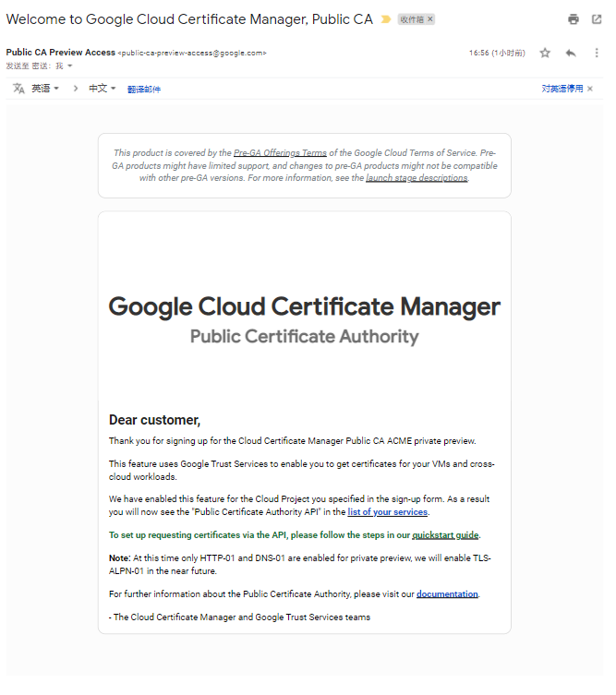The image size is (616, 695).
Task: Click the 翻译邮件 translate message link
Action: 144,90
